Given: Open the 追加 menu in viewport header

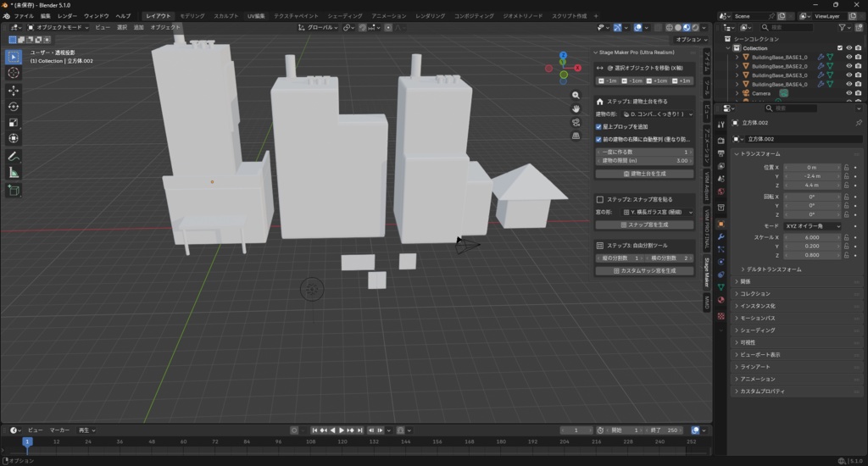Looking at the screenshot, I should click(x=138, y=27).
